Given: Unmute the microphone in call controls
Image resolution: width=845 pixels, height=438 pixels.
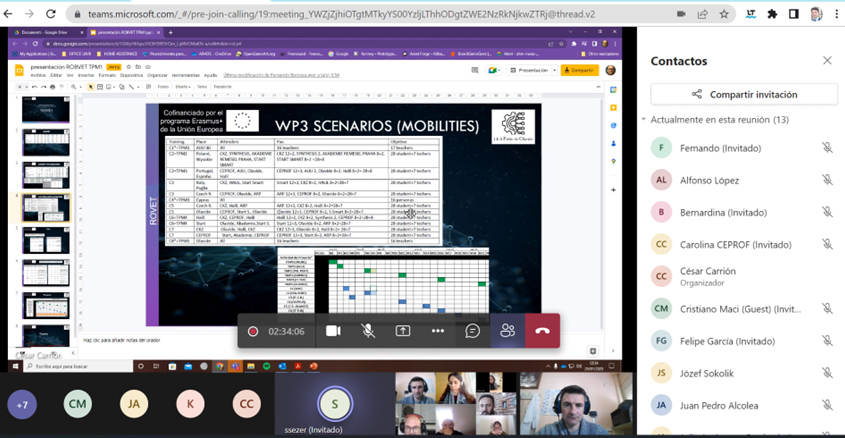Looking at the screenshot, I should (368, 331).
